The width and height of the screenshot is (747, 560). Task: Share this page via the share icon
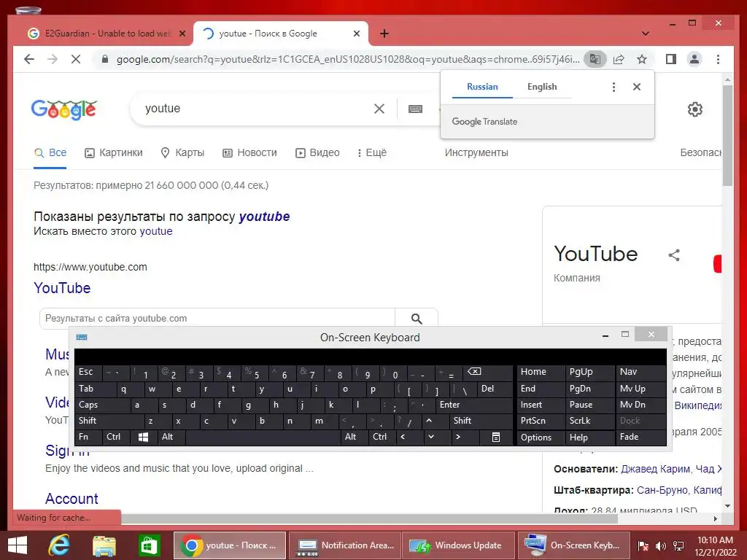click(619, 59)
